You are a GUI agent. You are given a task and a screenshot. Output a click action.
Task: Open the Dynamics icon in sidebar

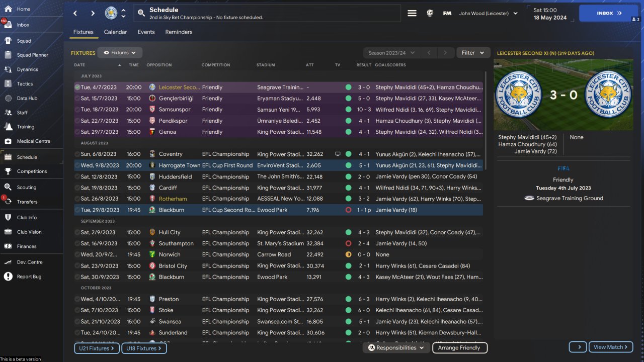pos(8,69)
